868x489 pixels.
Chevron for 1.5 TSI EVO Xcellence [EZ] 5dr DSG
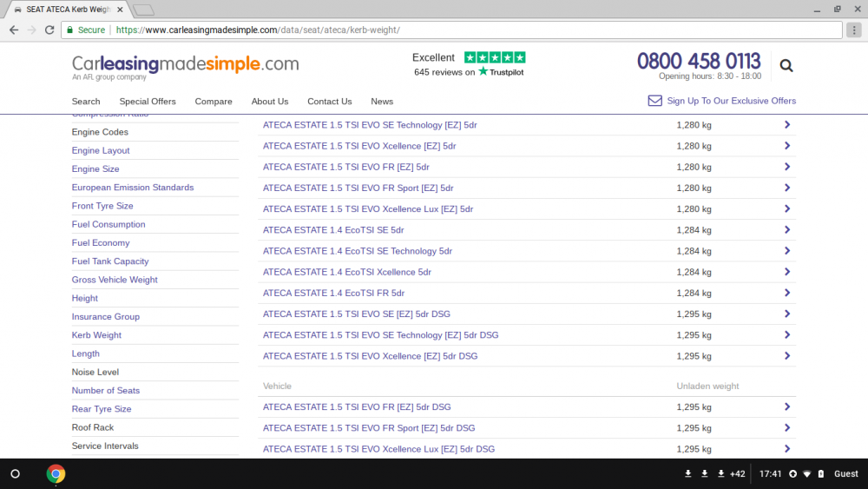coord(786,356)
